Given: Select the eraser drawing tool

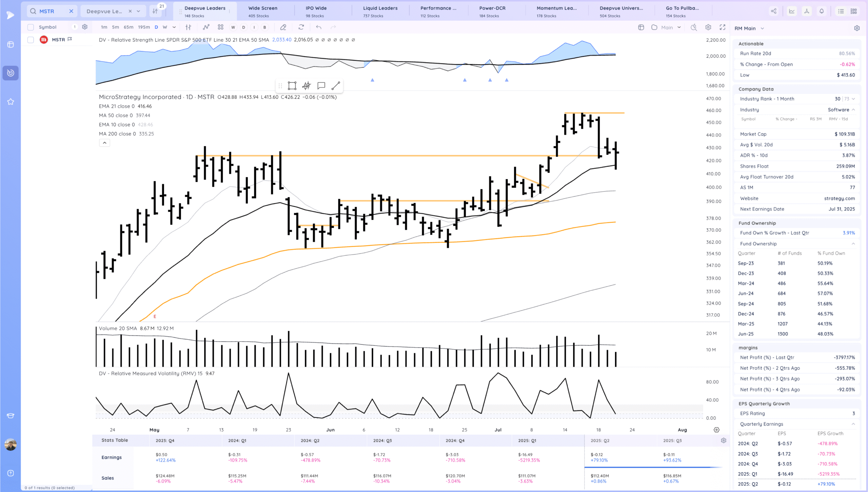Looking at the screenshot, I should click(283, 27).
